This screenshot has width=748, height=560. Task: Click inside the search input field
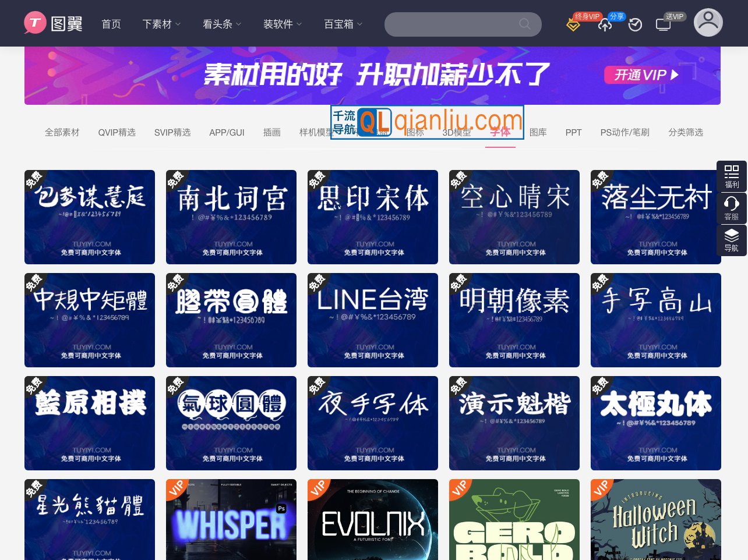pyautogui.click(x=454, y=24)
